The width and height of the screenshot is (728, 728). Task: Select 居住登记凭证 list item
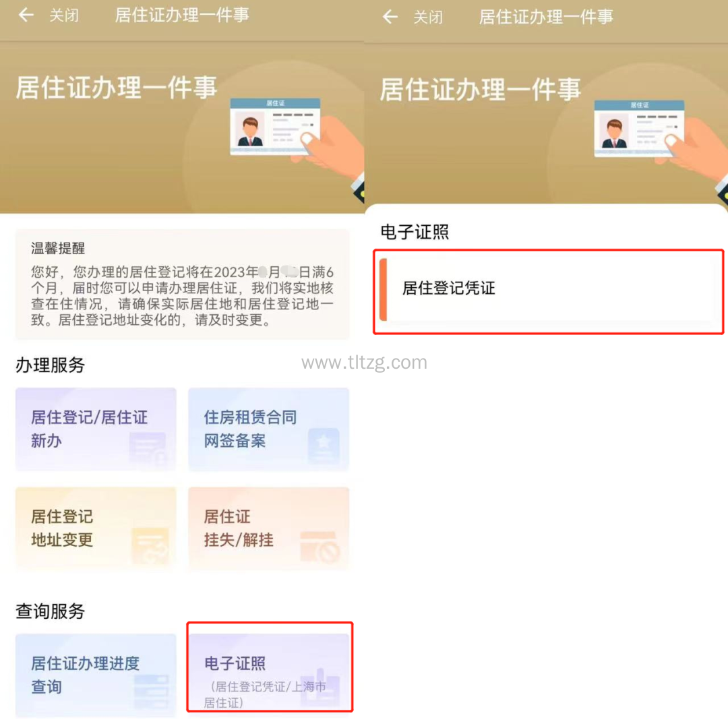pos(548,292)
